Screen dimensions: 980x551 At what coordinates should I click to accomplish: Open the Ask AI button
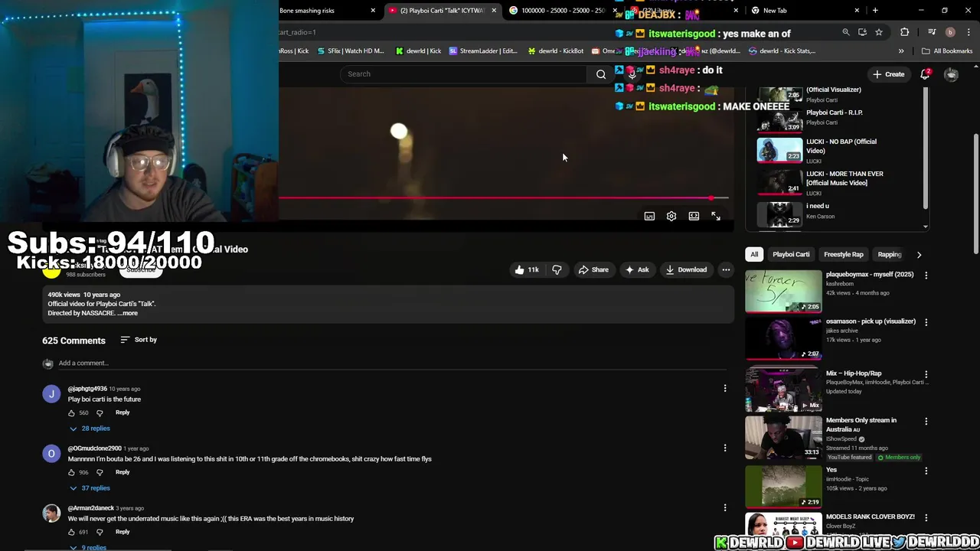coord(637,269)
